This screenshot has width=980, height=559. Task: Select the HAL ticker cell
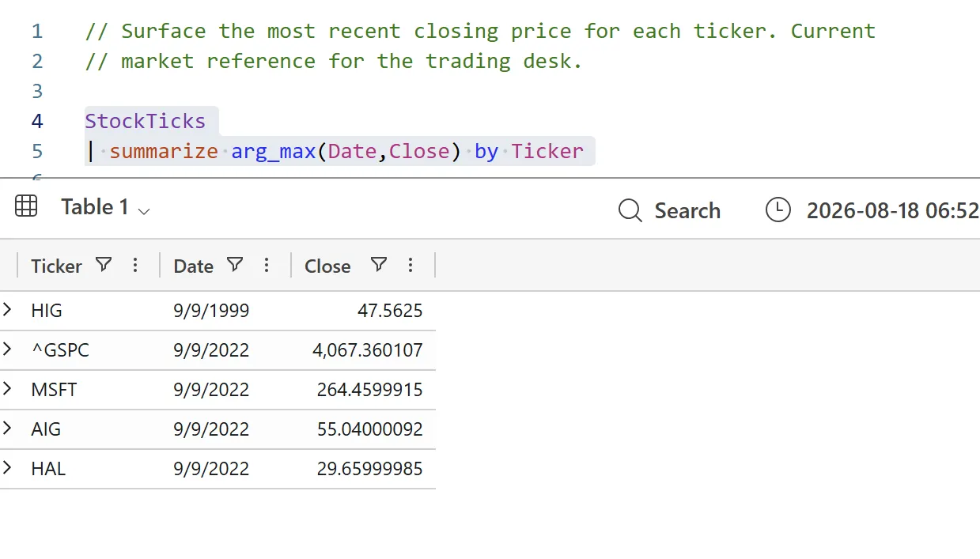[48, 469]
